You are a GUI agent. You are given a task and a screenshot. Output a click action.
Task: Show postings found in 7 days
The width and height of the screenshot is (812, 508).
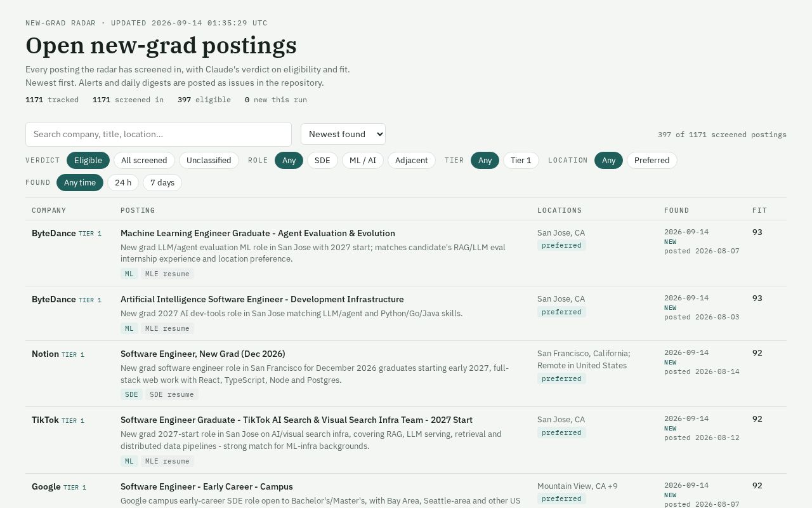pos(162,182)
